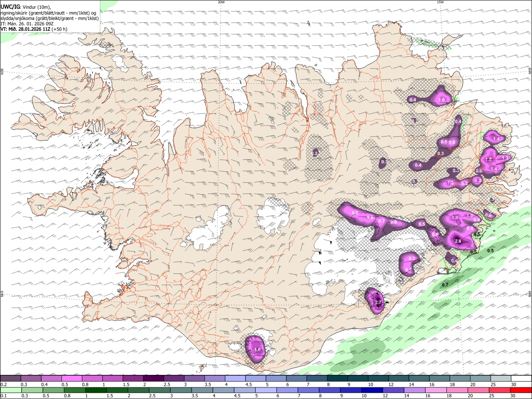Click the dark green swatch between 1 and 1.5
The width and height of the screenshot is (532, 399).
96,390
